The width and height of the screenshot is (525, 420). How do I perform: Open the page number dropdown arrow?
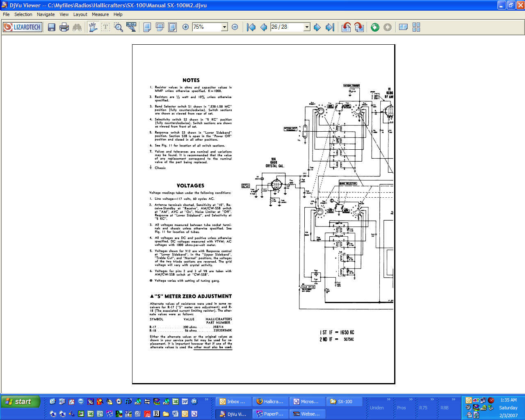[307, 27]
